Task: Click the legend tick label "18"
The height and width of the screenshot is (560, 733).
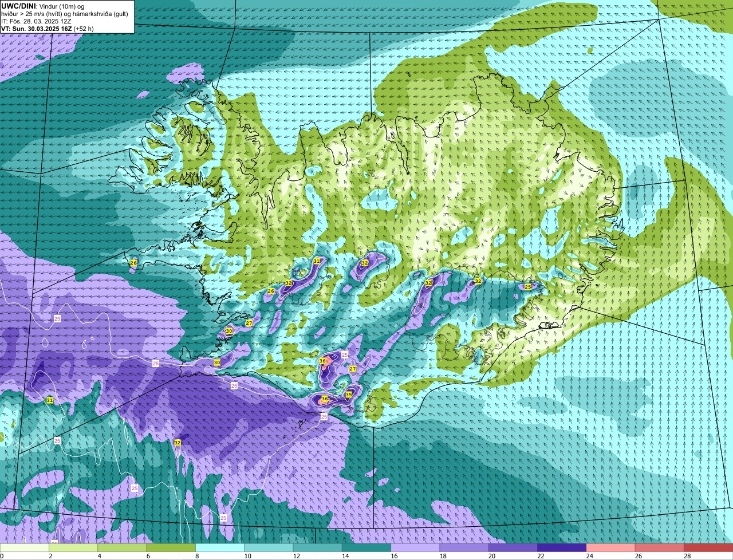Action: coord(443,556)
